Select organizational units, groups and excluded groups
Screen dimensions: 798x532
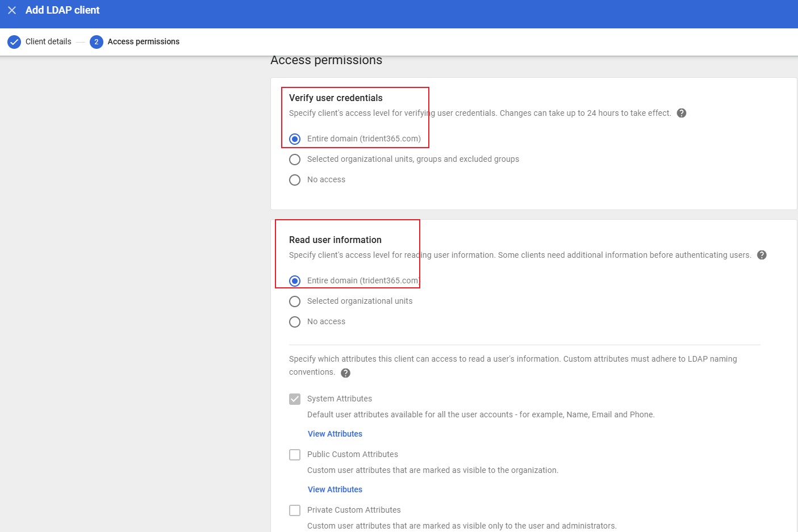pyautogui.click(x=295, y=160)
